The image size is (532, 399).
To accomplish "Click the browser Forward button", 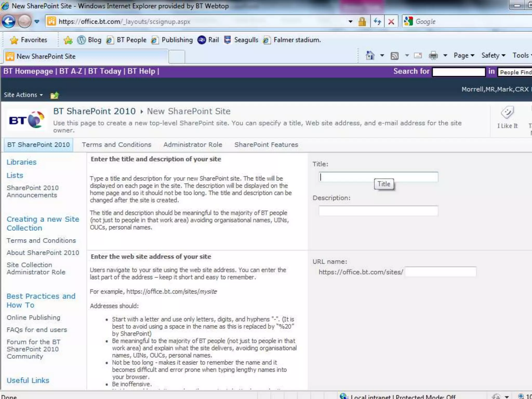I will (25, 21).
